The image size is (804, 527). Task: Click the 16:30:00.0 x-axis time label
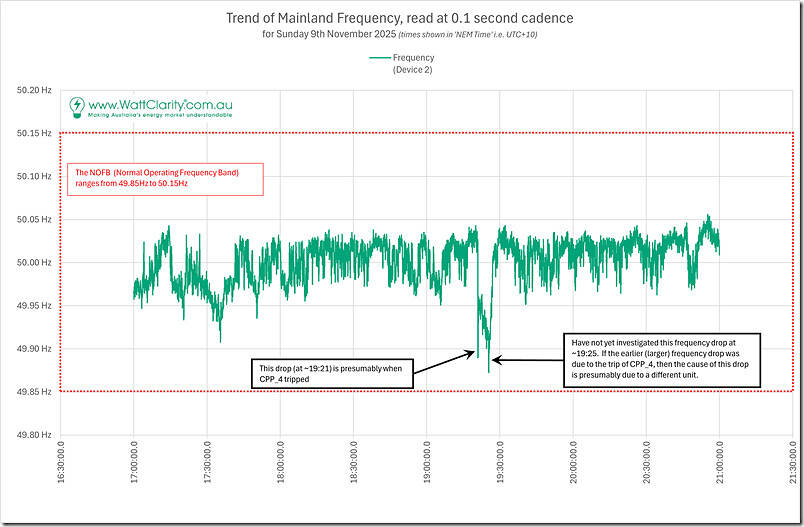point(62,476)
